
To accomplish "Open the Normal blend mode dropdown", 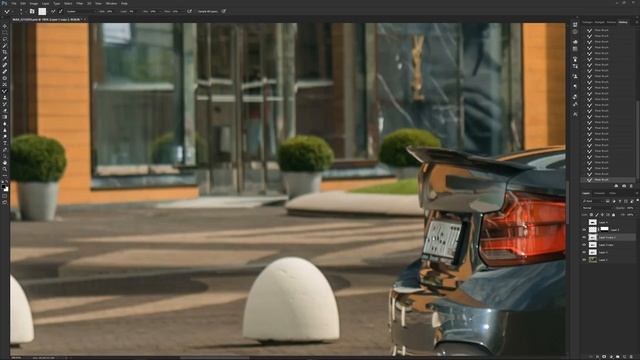I will coord(598,208).
